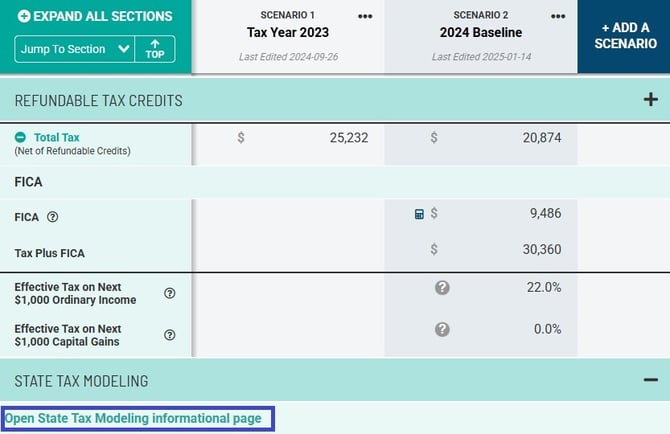Open the Jump To Section dropdown

pos(74,49)
